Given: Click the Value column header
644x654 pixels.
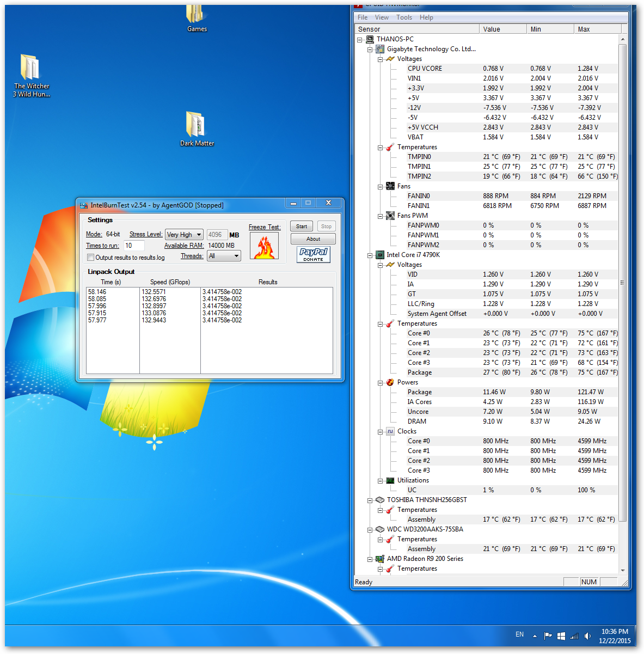Looking at the screenshot, I should (503, 29).
